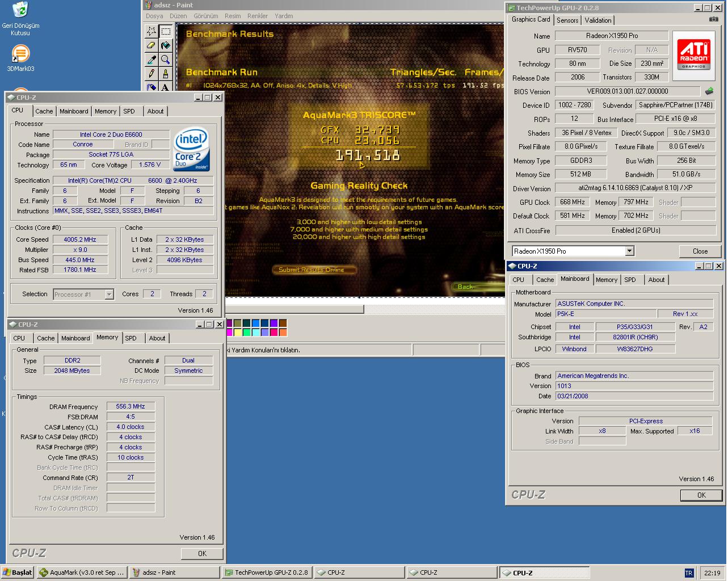
Task: Switch to AquaMark taskbar button
Action: pyautogui.click(x=82, y=572)
